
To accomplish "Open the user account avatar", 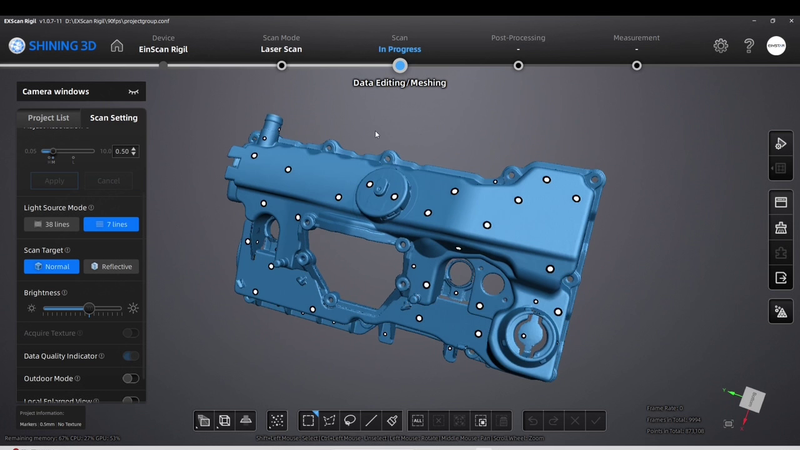I will pos(776,46).
